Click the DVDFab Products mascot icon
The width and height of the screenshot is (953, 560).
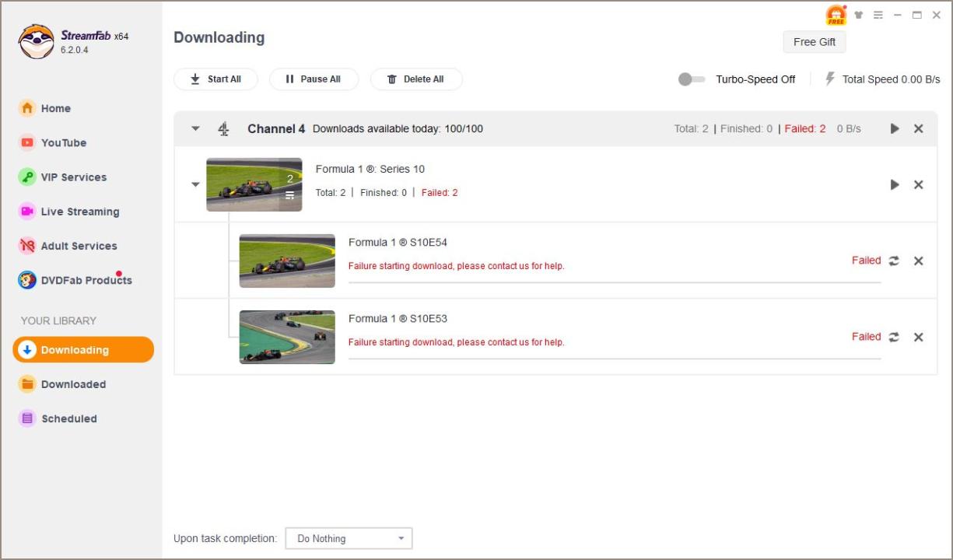click(27, 280)
